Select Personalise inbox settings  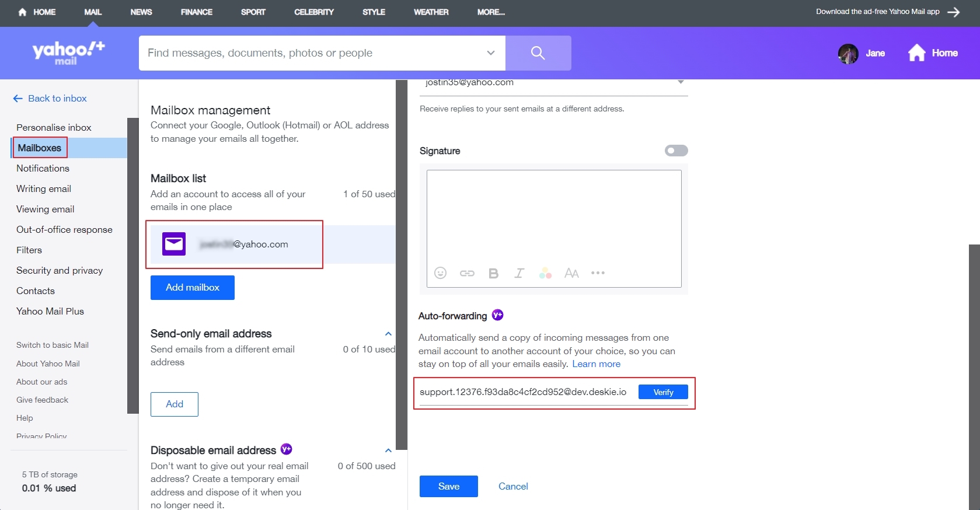pos(54,127)
